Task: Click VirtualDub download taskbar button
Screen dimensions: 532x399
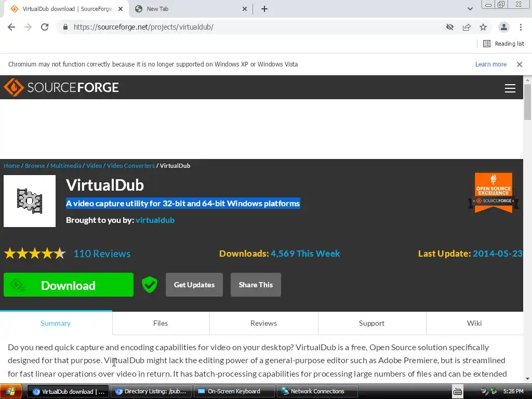Action: click(x=68, y=392)
